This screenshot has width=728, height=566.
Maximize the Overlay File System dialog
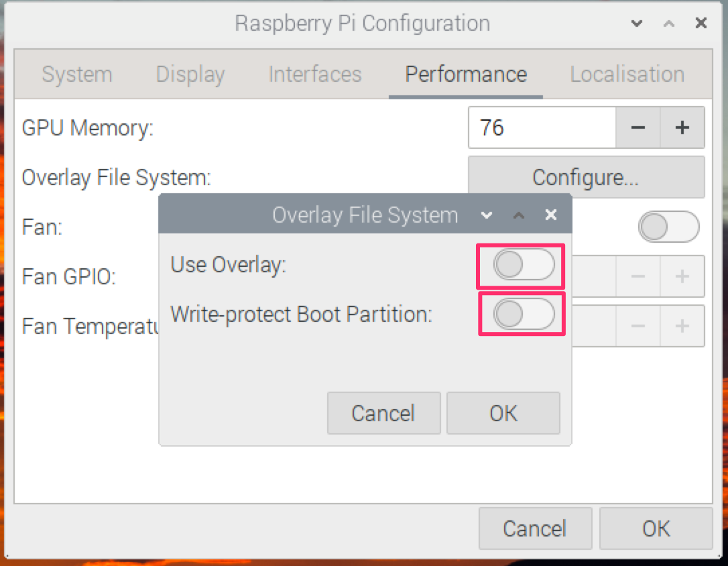(518, 215)
